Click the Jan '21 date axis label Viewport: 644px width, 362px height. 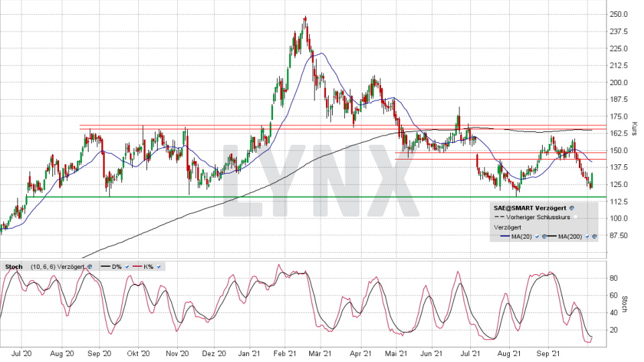[x=250, y=353]
